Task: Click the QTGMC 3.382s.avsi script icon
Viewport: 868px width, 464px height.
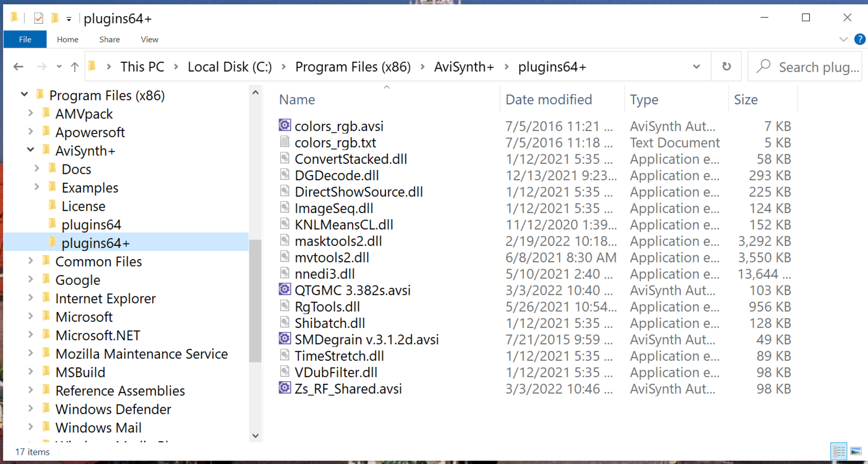Action: [285, 289]
